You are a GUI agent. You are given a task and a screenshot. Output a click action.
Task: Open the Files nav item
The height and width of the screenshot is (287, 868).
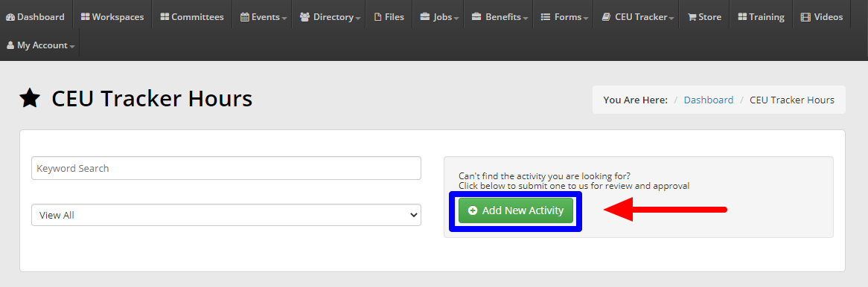pyautogui.click(x=389, y=17)
